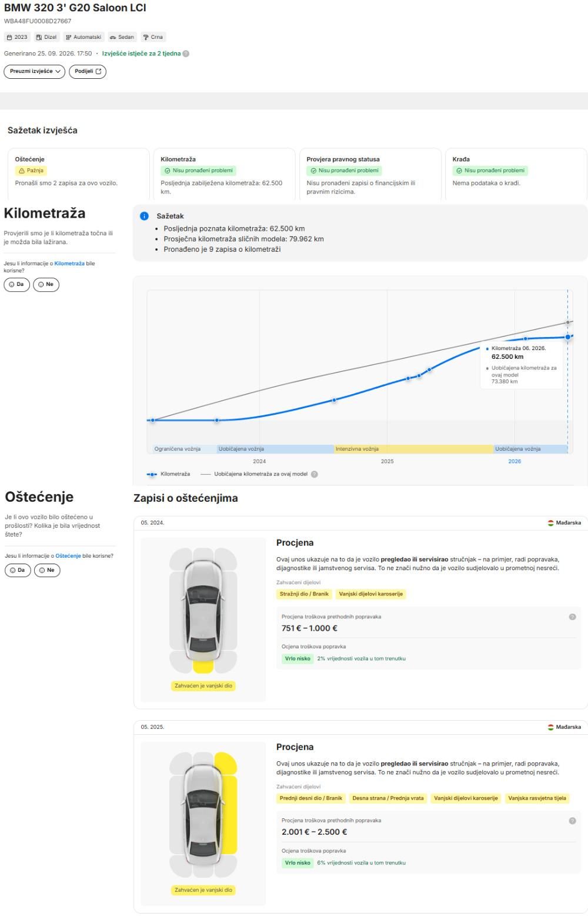Click the Hungarian flag icon in the 05. 2024. record
This screenshot has width=588, height=916.
551,522
